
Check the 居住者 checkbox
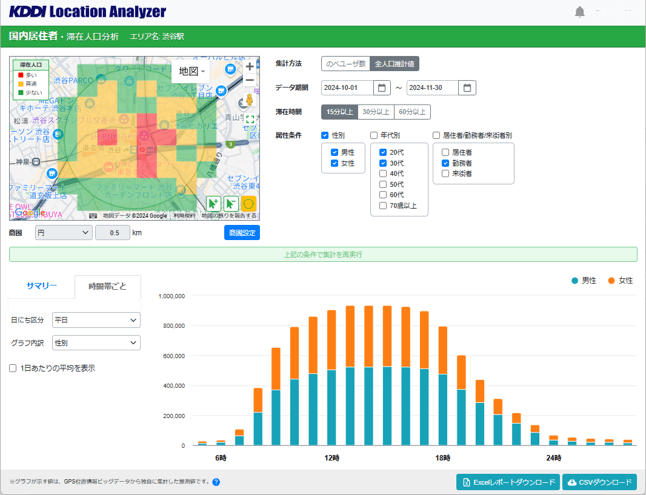point(445,152)
